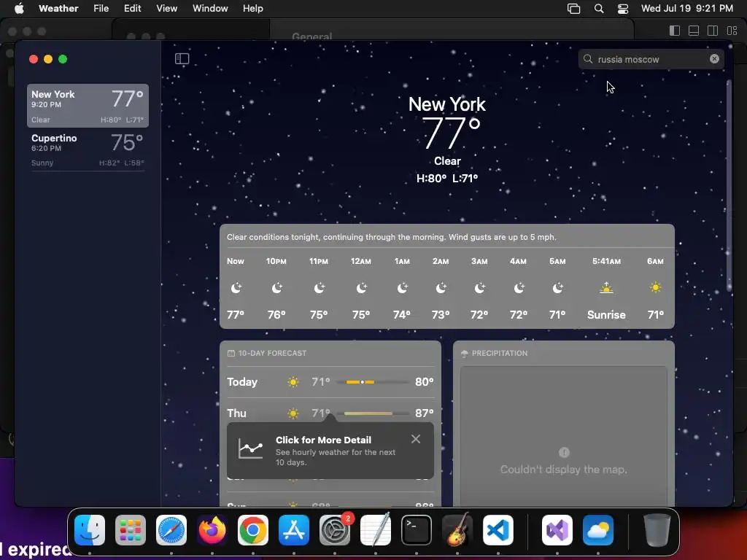This screenshot has width=747, height=560.
Task: Open Spotlight search in menu bar
Action: pyautogui.click(x=599, y=9)
